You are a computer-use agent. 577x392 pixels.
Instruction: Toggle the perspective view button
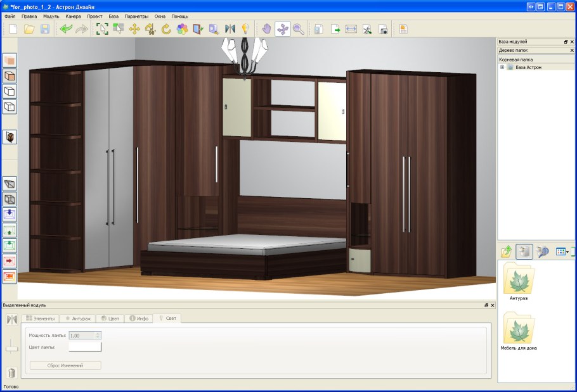point(10,184)
